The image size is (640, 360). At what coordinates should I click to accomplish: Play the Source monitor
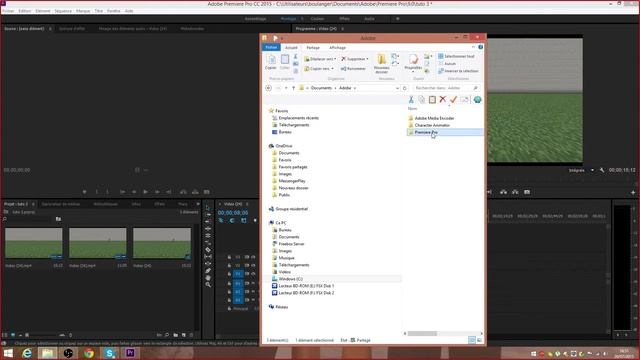[x=145, y=192]
